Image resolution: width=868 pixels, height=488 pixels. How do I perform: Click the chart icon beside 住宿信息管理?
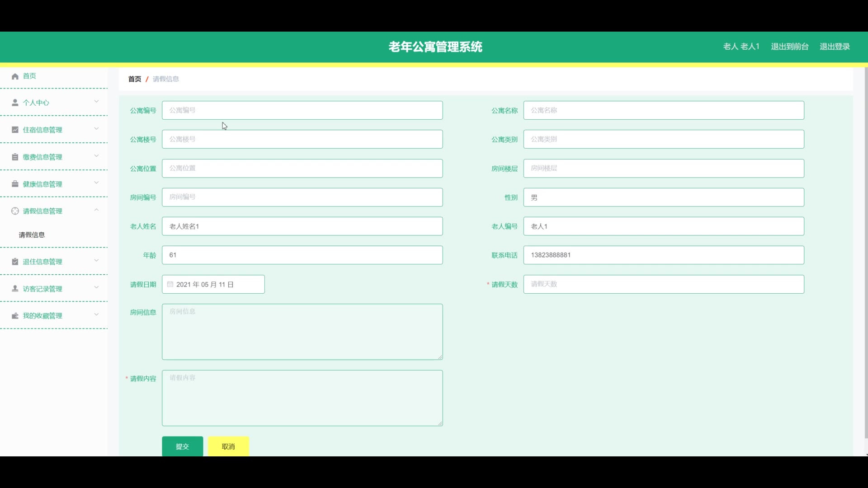tap(15, 130)
